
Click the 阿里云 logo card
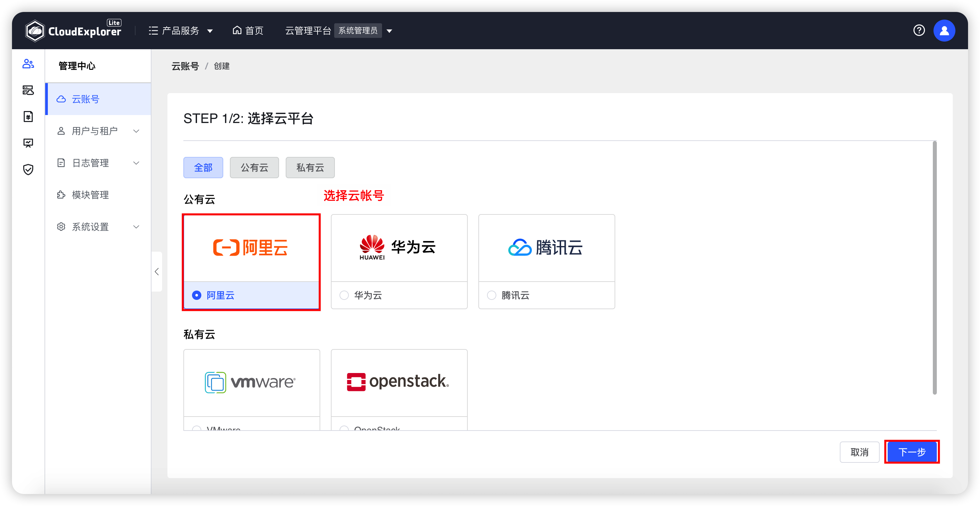pyautogui.click(x=251, y=248)
